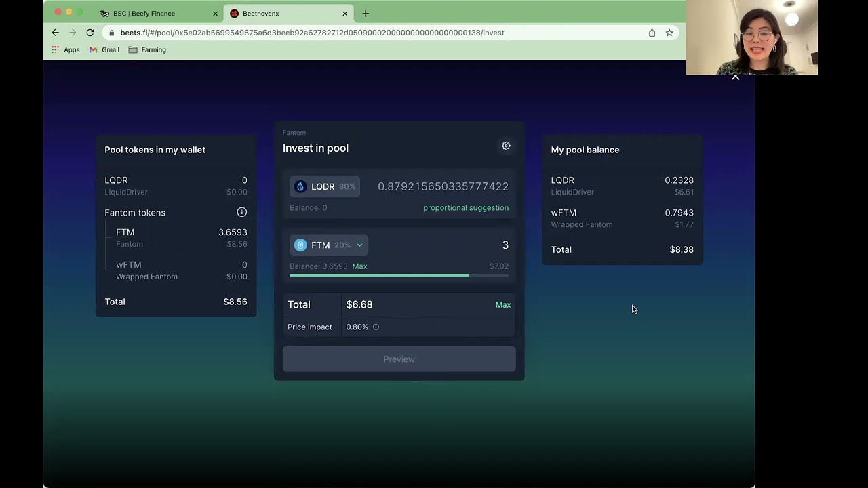Switch to BSC Beefy Finance tab
868x488 pixels.
[159, 14]
